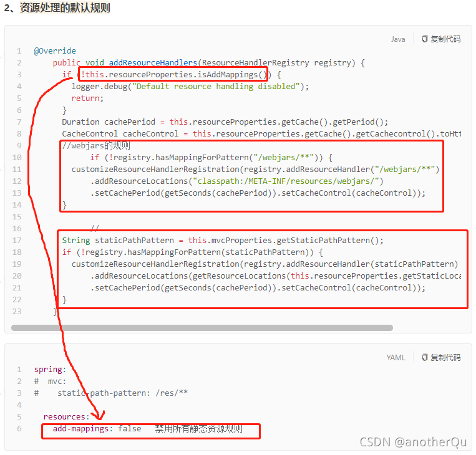Click the 复制代码 label in the Java code block

pyautogui.click(x=445, y=39)
